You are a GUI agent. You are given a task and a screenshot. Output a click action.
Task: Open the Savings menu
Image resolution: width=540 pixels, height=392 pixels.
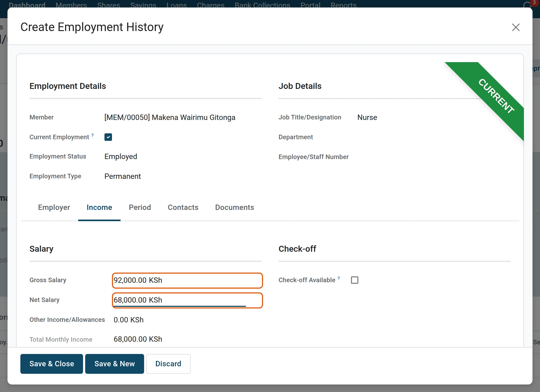pyautogui.click(x=143, y=5)
